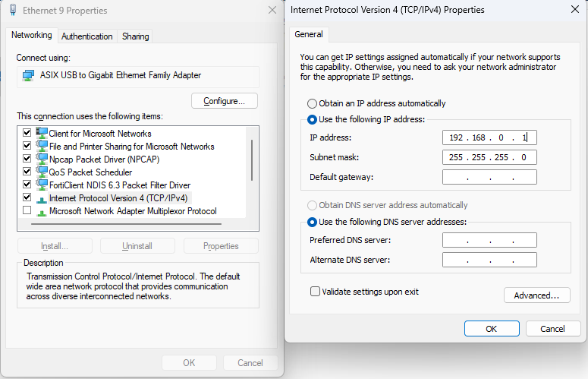Open the Advanced... settings
The image size is (588, 379).
point(536,295)
